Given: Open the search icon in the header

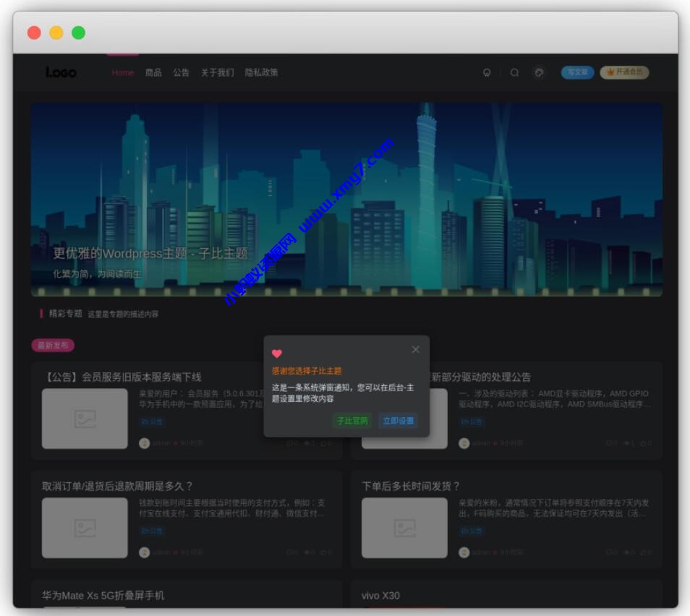Looking at the screenshot, I should (x=514, y=73).
